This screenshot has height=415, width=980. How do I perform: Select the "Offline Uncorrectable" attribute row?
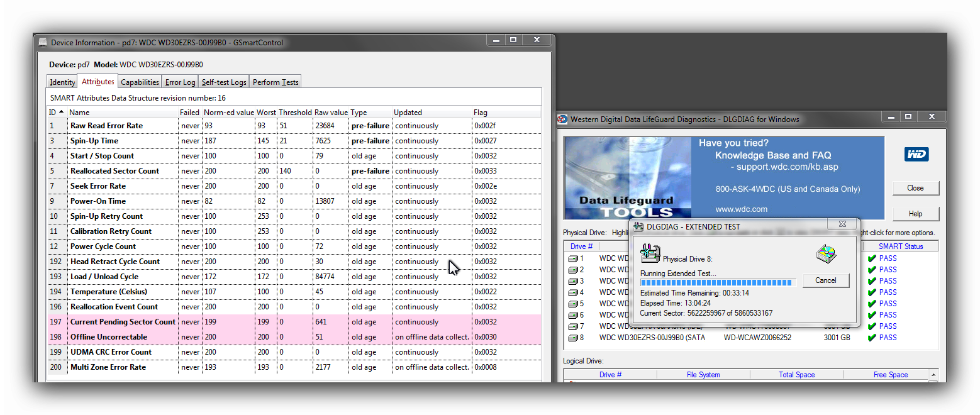pyautogui.click(x=294, y=337)
